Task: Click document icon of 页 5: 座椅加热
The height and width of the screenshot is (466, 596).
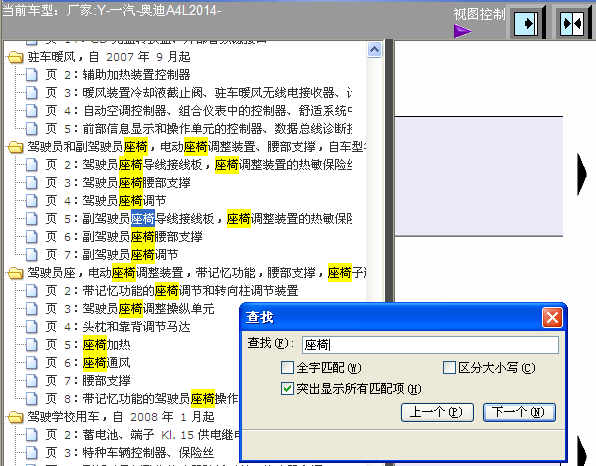Action: 32,345
